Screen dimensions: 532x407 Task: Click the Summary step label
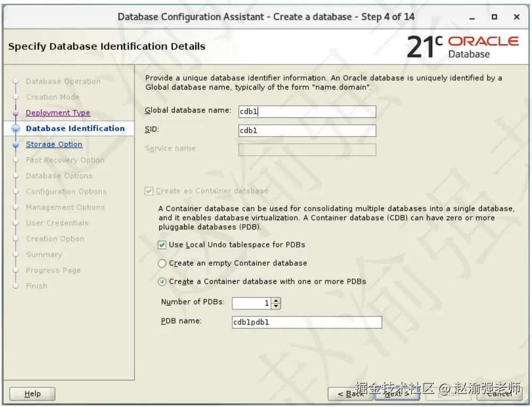coord(44,254)
